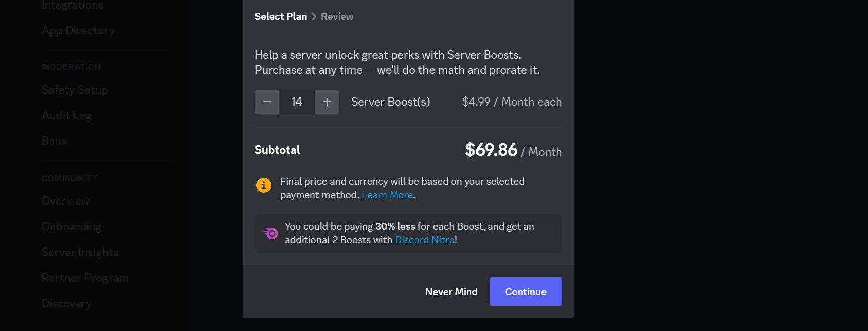This screenshot has height=331, width=868.
Task: Open the App Directory from the sidebar
Action: [77, 30]
